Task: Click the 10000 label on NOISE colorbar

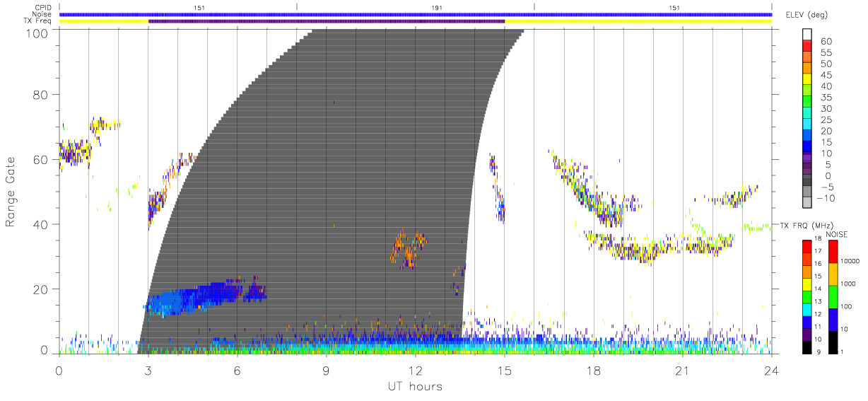Action: click(850, 260)
